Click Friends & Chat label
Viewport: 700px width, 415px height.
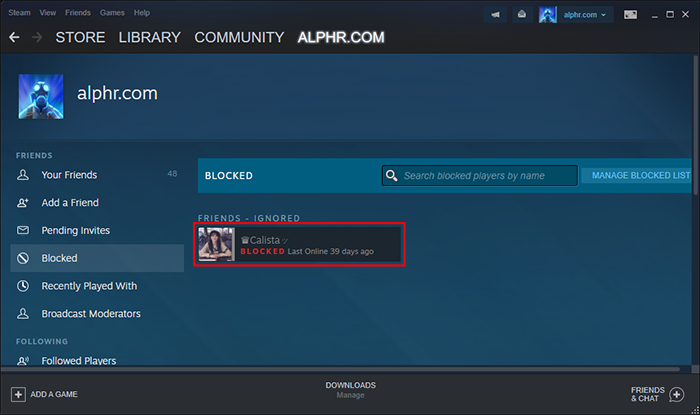click(x=647, y=394)
